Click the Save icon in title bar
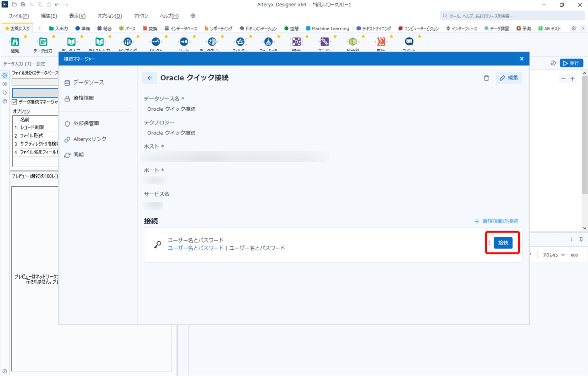This screenshot has height=376, width=588. pyautogui.click(x=23, y=5)
